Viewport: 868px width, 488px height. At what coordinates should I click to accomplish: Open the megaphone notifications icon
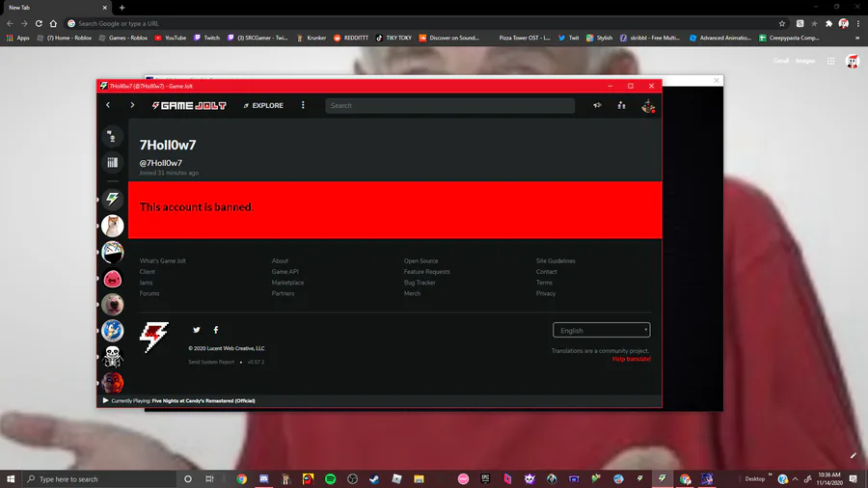597,105
